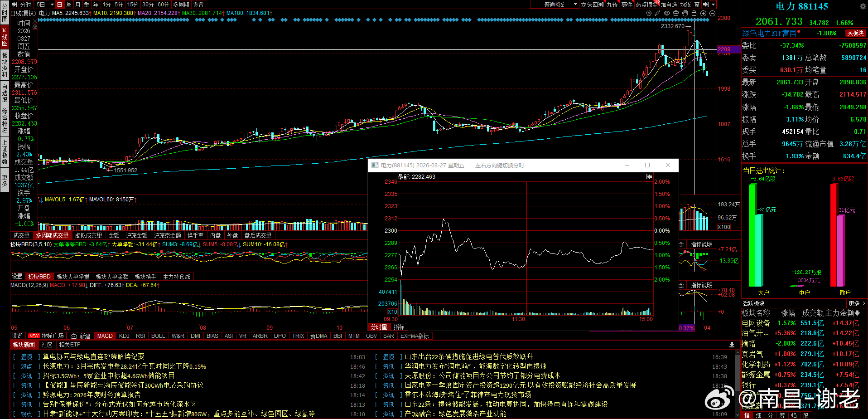This screenshot has width=868, height=419.
Task: Select the 月 monthly period
Action: click(78, 5)
